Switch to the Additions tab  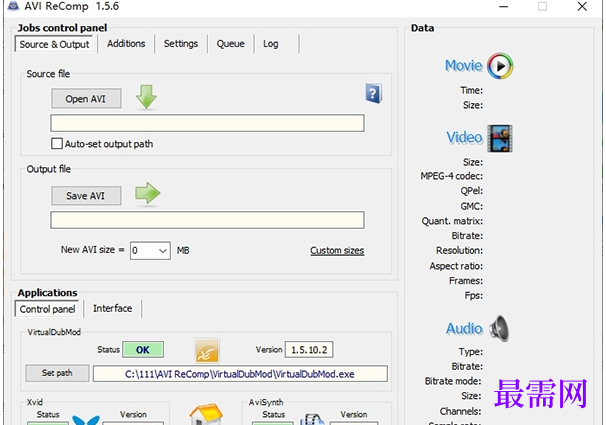coord(126,44)
